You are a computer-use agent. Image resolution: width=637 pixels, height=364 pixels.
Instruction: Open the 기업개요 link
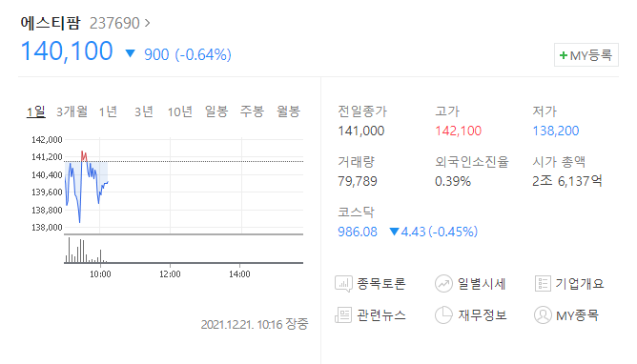coord(580,284)
